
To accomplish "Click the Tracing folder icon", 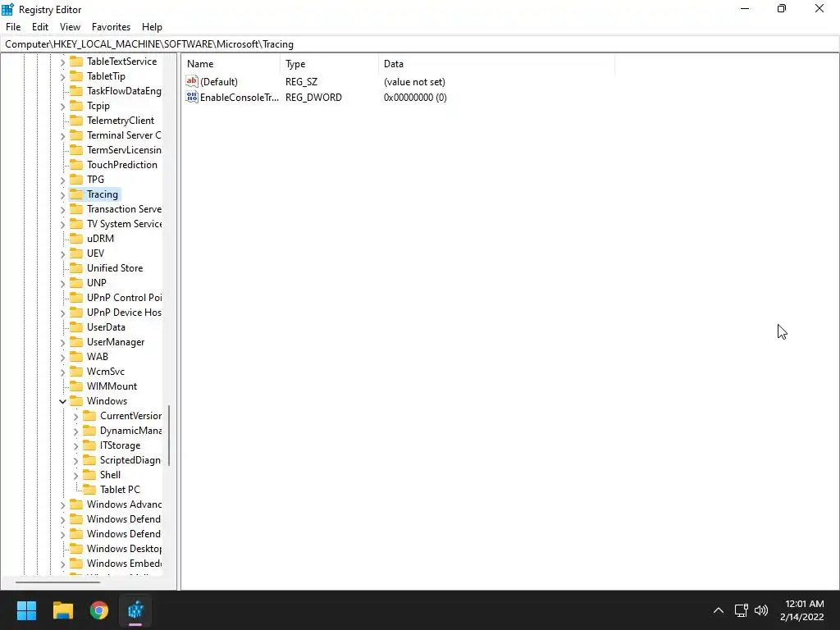I will pos(76,194).
